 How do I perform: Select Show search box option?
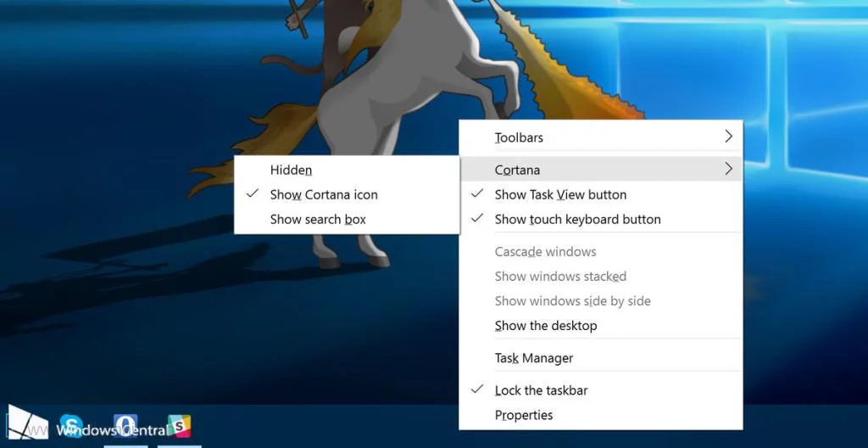318,219
